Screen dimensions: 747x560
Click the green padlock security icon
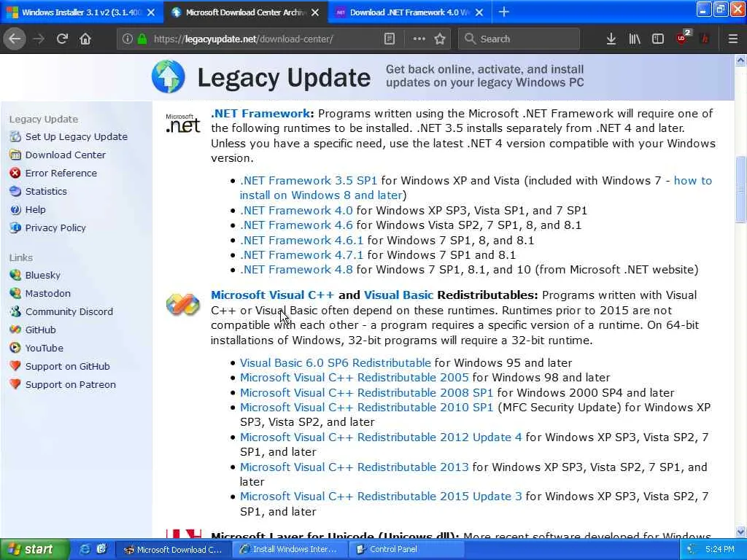(142, 39)
